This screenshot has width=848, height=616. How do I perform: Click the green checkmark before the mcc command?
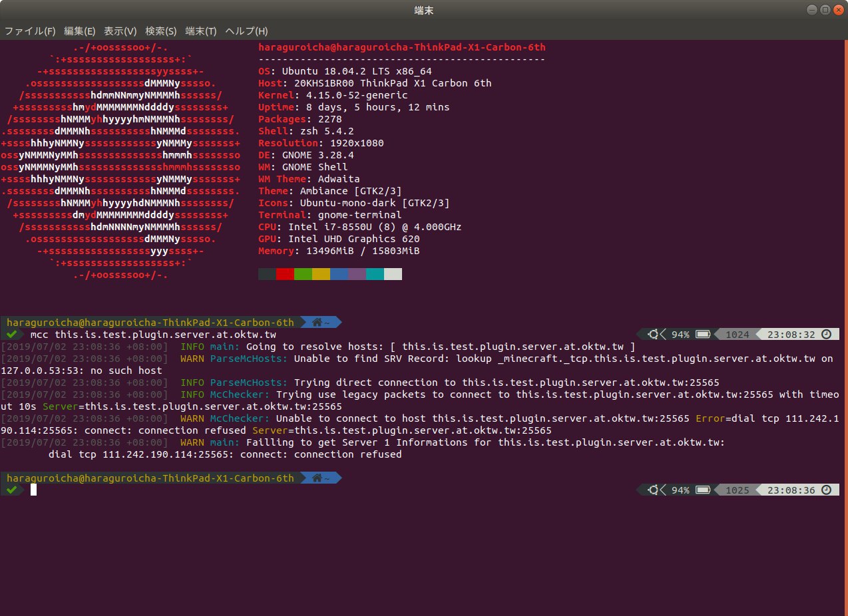11,334
